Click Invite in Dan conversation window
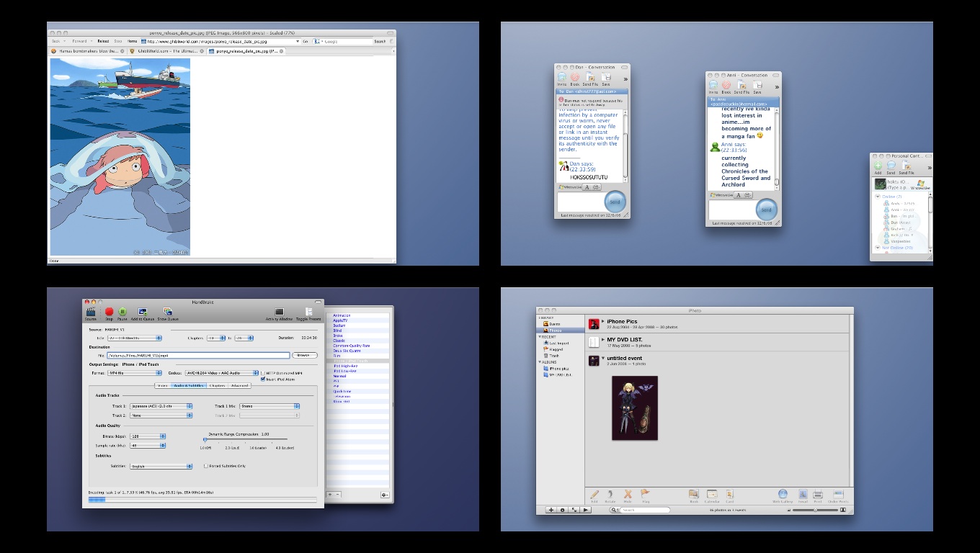This screenshot has width=980, height=553. [562, 78]
